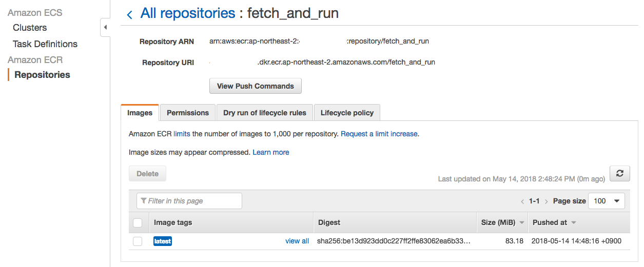This screenshot has width=644, height=267.
Task: Open the Lifecycle policy tab
Action: pos(347,113)
